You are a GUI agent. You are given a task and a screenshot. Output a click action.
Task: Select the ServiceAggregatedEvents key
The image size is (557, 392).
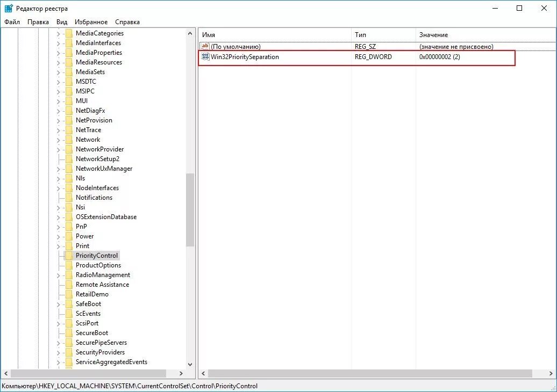111,362
